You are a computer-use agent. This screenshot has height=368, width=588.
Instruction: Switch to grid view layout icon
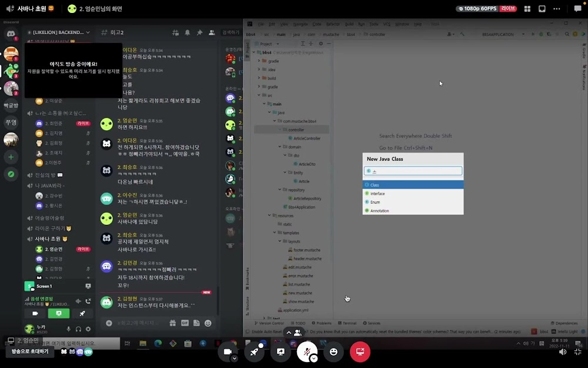[x=527, y=9]
